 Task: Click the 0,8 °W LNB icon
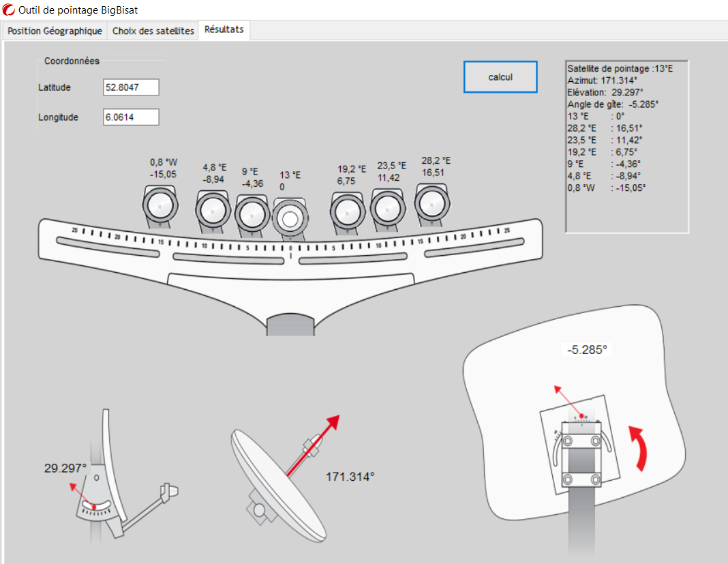pyautogui.click(x=160, y=205)
